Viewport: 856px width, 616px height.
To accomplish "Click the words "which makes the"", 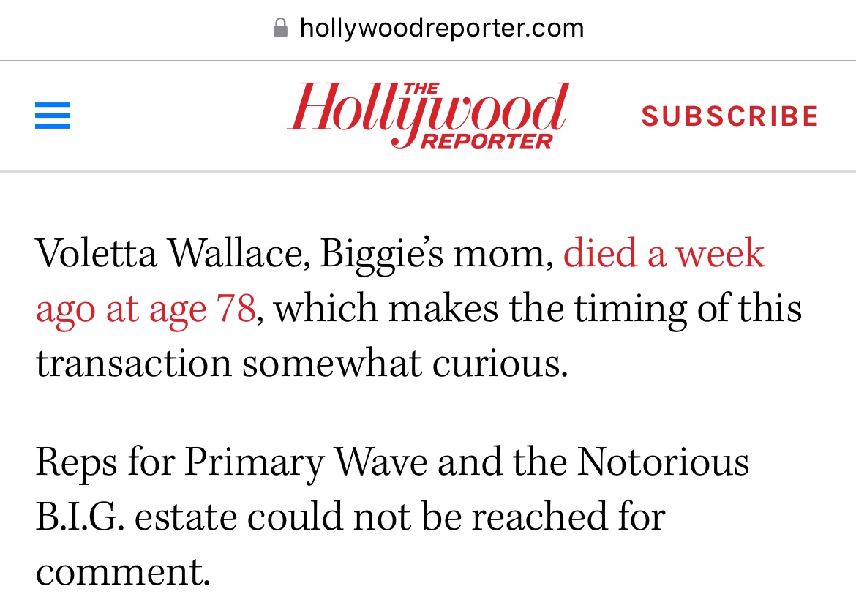I will click(x=418, y=308).
